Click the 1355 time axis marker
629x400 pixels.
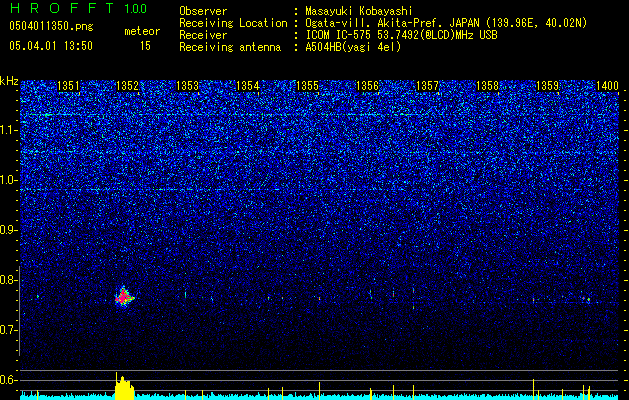coord(307,86)
